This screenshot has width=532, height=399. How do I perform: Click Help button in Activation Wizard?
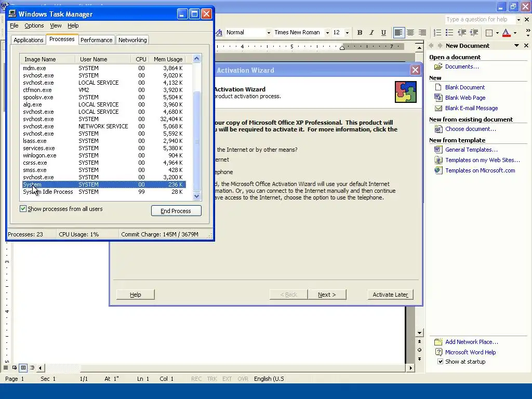click(136, 295)
